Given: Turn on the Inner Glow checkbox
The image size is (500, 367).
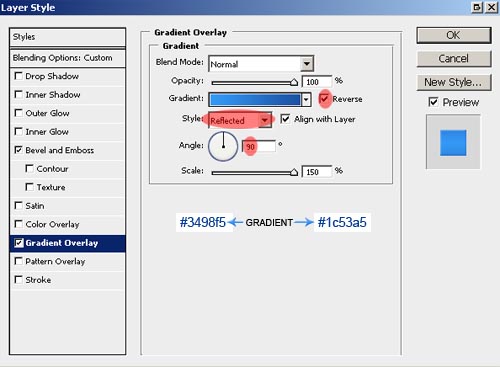Looking at the screenshot, I should tap(19, 132).
